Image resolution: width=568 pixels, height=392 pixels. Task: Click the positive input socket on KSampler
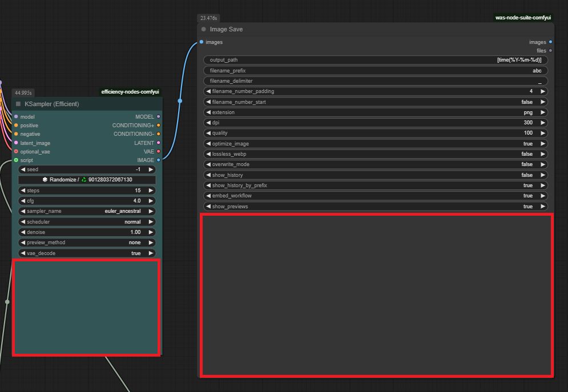(16, 125)
